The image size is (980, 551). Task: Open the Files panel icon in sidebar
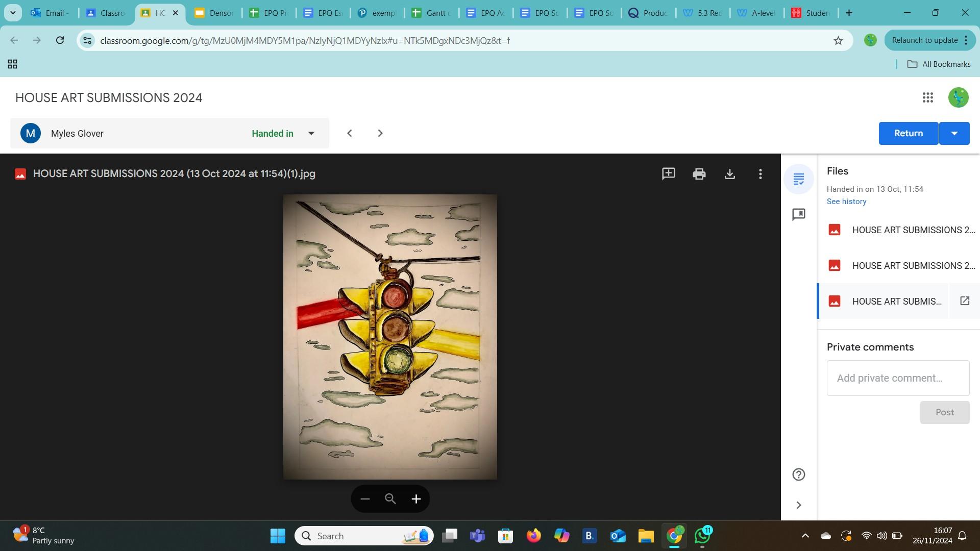click(799, 179)
